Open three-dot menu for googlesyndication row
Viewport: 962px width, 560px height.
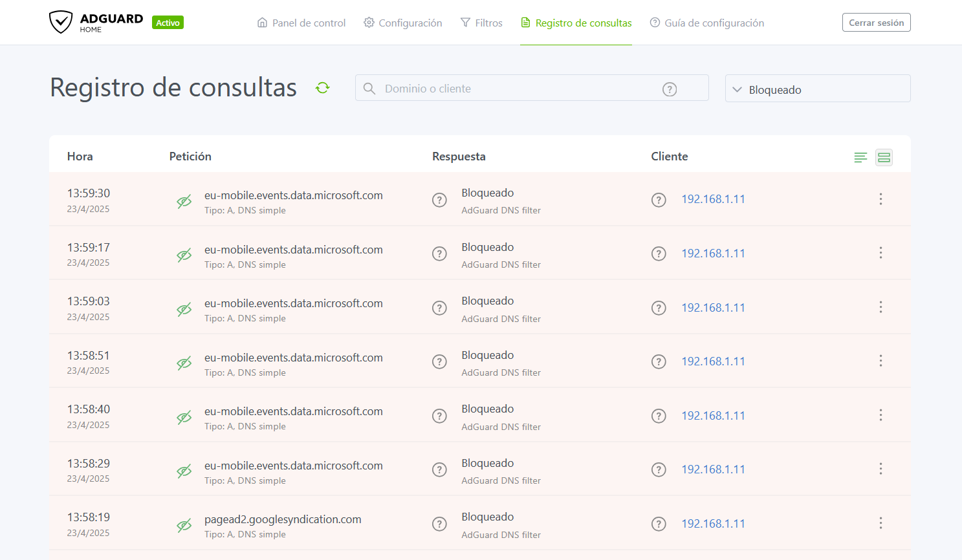click(x=880, y=523)
